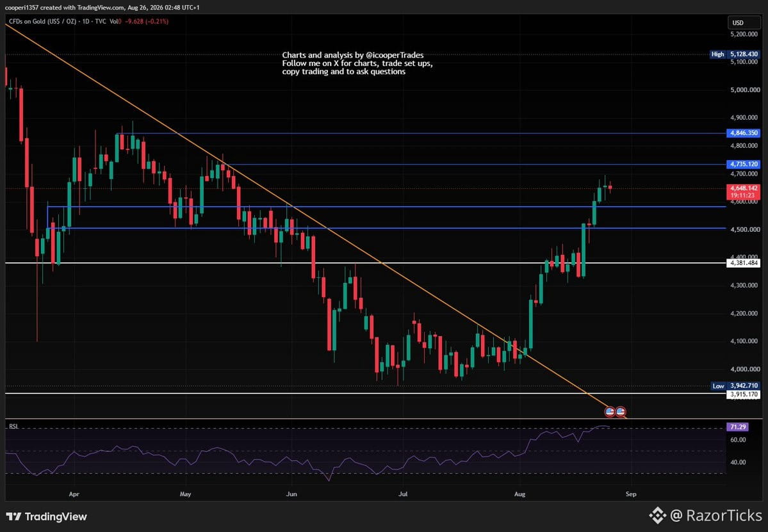Screen dimensions: 768x532
Task: Click the 4,000.000 price axis label
Action: pos(745,369)
